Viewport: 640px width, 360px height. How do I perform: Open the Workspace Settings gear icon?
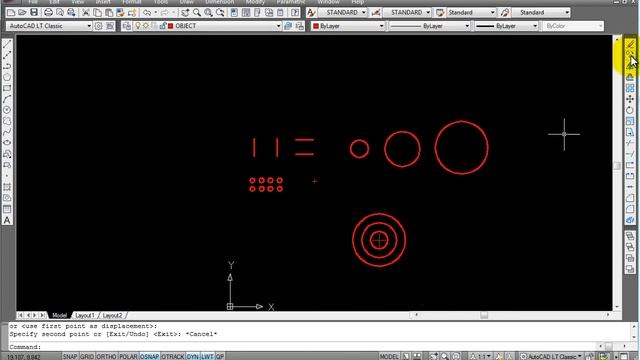98,26
